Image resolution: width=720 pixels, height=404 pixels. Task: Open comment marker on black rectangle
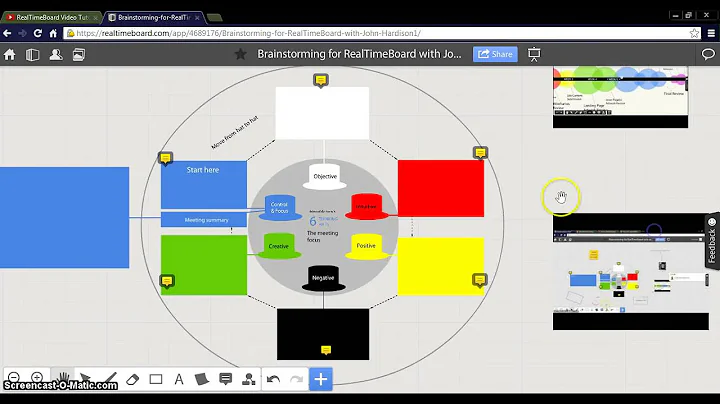(x=326, y=350)
